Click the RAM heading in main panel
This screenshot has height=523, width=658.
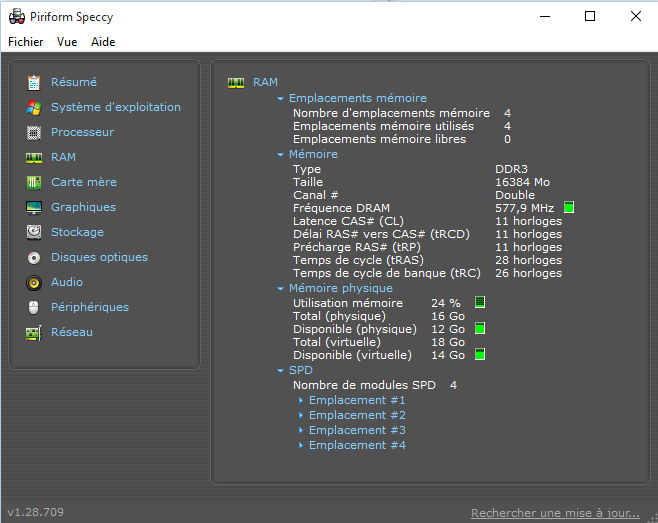click(265, 82)
